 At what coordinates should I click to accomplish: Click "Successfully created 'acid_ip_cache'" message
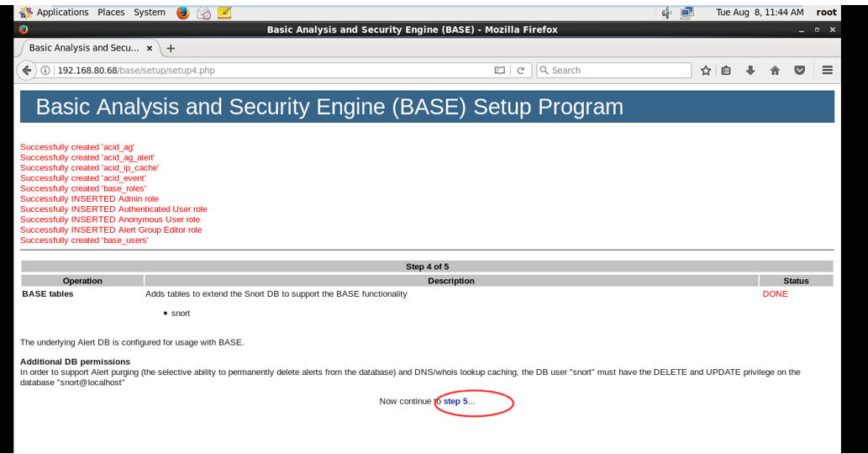tap(90, 168)
